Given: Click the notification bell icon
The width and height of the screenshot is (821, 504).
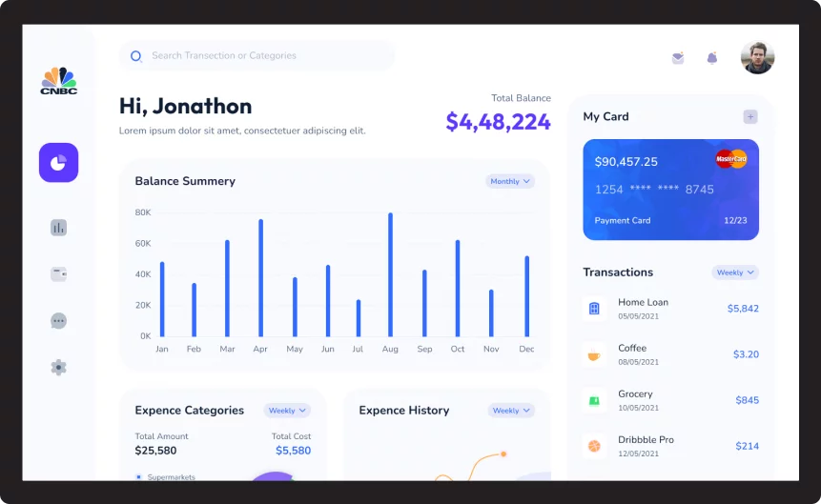Looking at the screenshot, I should [711, 58].
